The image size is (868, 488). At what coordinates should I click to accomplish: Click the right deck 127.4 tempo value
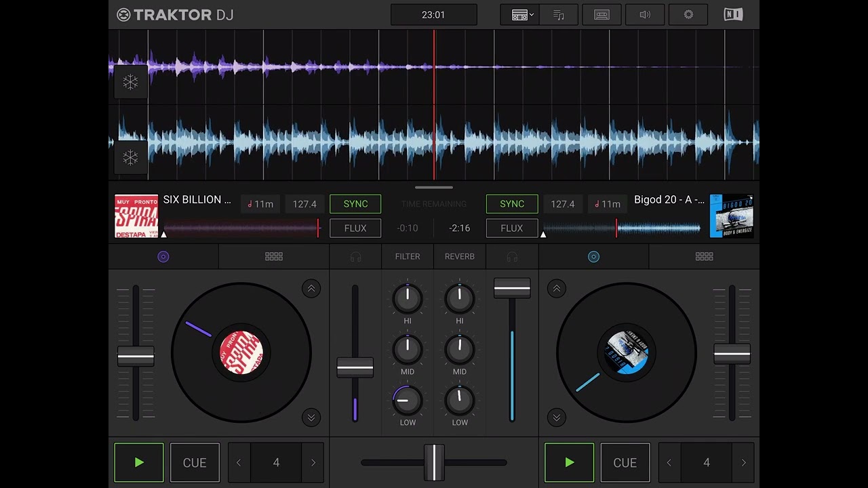coord(563,204)
